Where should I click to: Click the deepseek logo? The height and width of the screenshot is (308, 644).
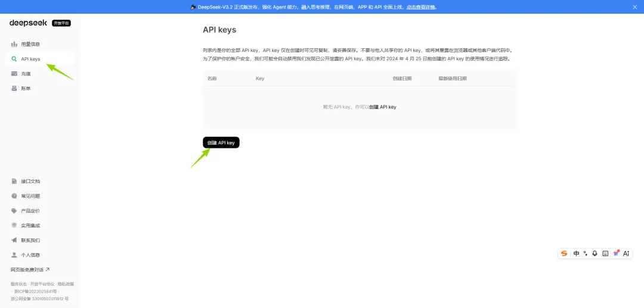(29, 23)
